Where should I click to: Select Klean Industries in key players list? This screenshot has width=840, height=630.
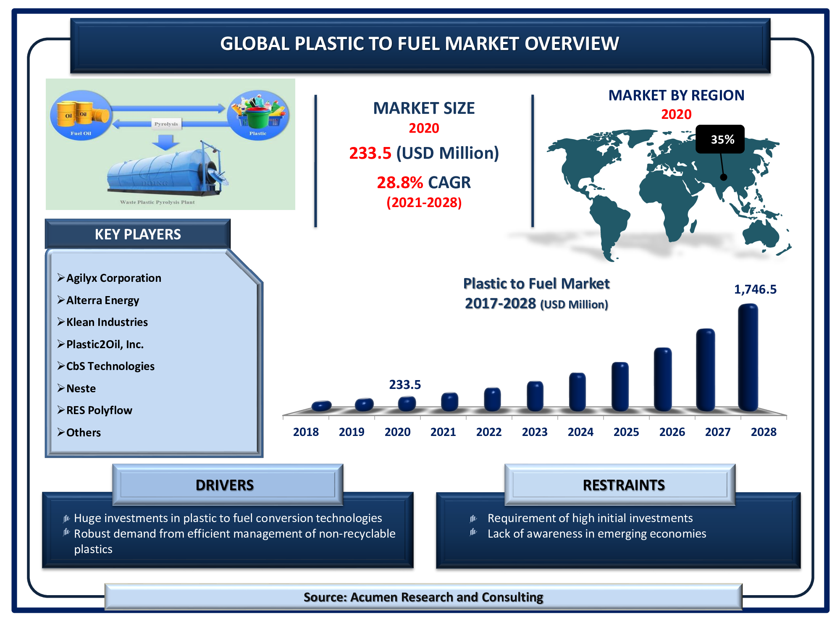point(107,322)
